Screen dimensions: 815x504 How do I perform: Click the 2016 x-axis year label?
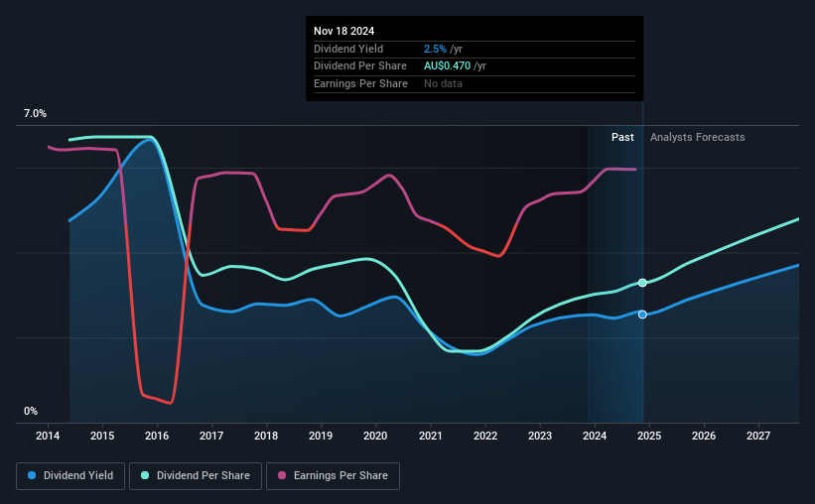point(157,436)
